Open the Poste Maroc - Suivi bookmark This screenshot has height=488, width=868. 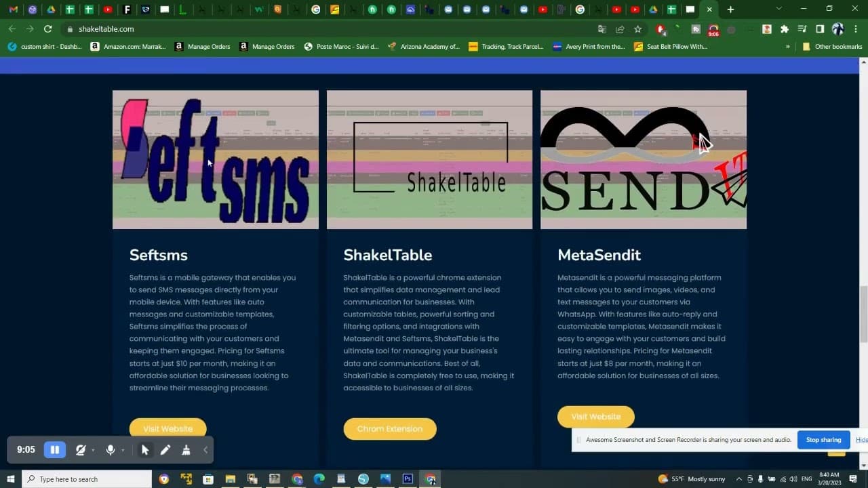click(x=342, y=47)
